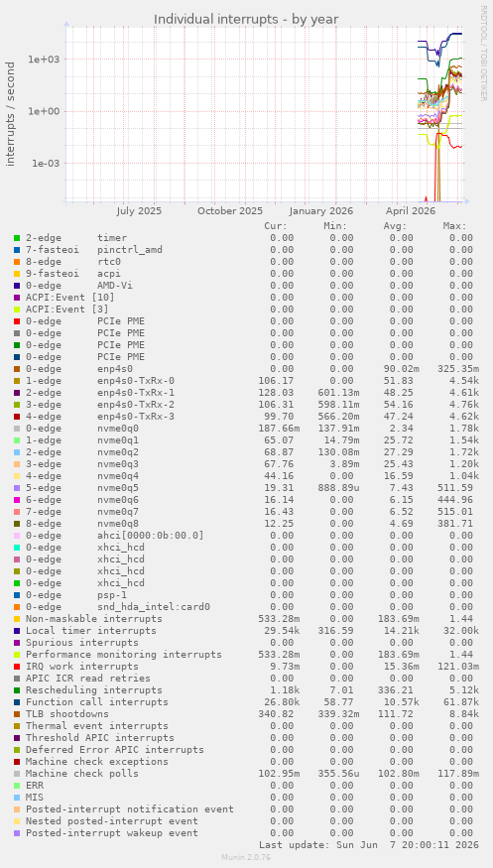Click the swatch beside enp4s0-TxRx-2
Viewport: 493px width, 868px height.
pyautogui.click(x=17, y=405)
